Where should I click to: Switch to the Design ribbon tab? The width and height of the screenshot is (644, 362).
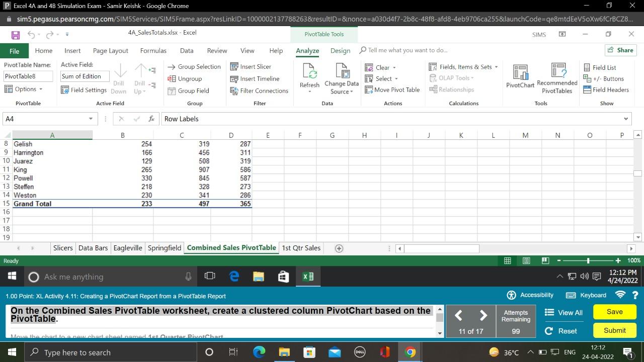point(340,50)
